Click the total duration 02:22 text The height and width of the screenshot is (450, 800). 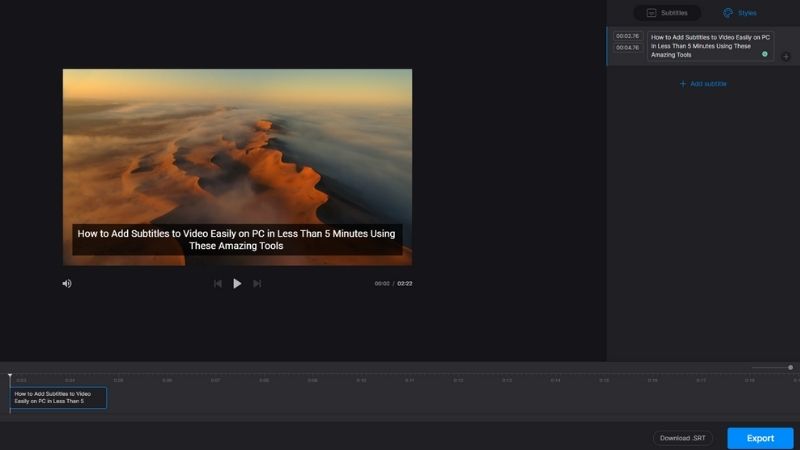click(x=405, y=284)
